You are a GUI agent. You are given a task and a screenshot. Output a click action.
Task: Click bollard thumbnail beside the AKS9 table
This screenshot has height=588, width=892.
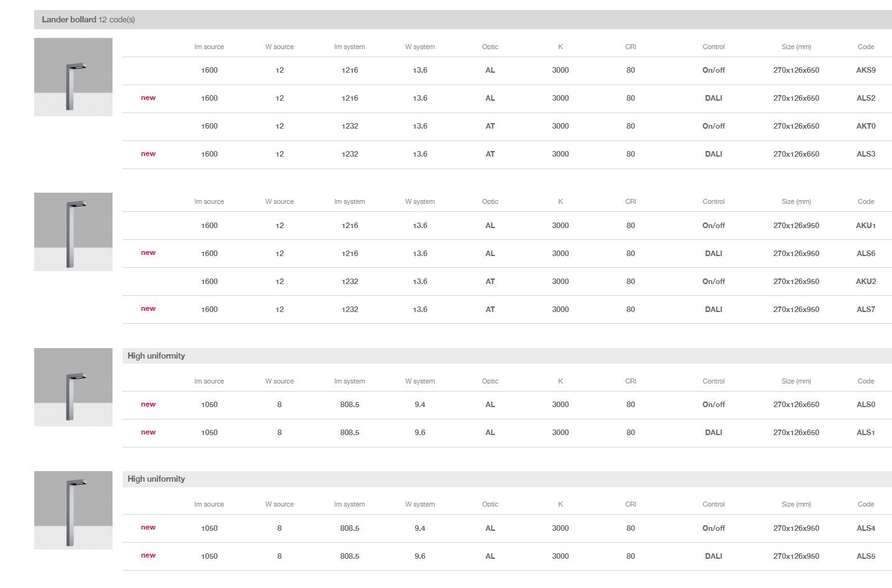pyautogui.click(x=73, y=77)
